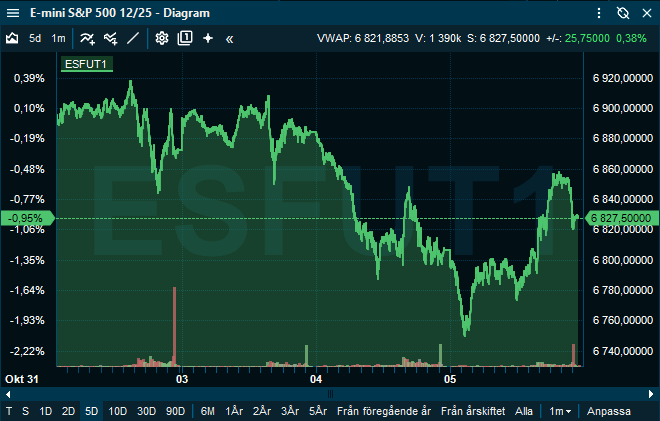660x421 pixels.
Task: Click the add comparison series icon
Action: (111, 38)
